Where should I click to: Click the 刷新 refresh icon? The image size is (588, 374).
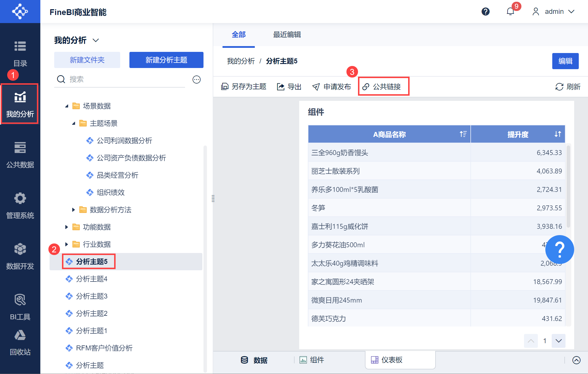[x=559, y=87]
